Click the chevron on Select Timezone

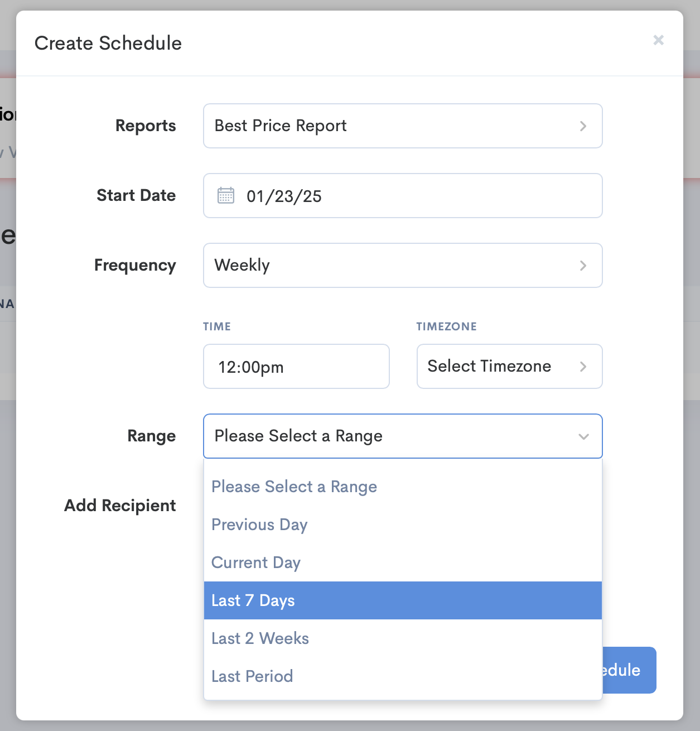(x=583, y=367)
